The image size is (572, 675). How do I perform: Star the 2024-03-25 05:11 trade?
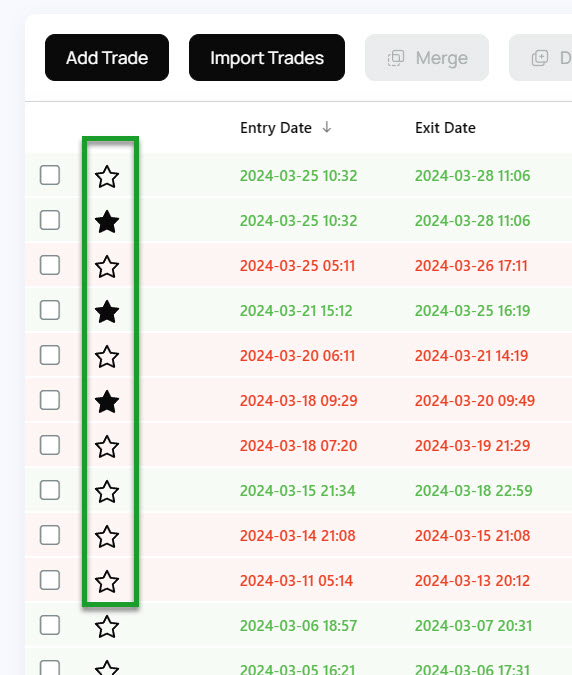pos(107,266)
